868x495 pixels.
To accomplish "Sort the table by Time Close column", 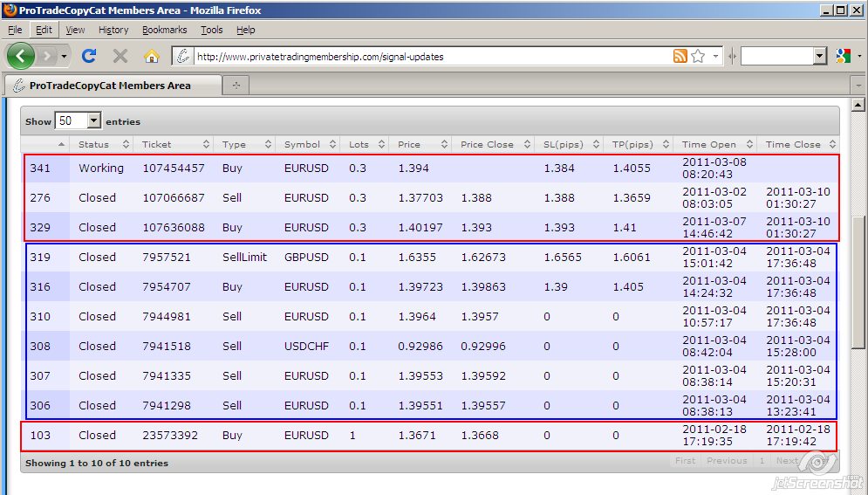I will tap(797, 145).
